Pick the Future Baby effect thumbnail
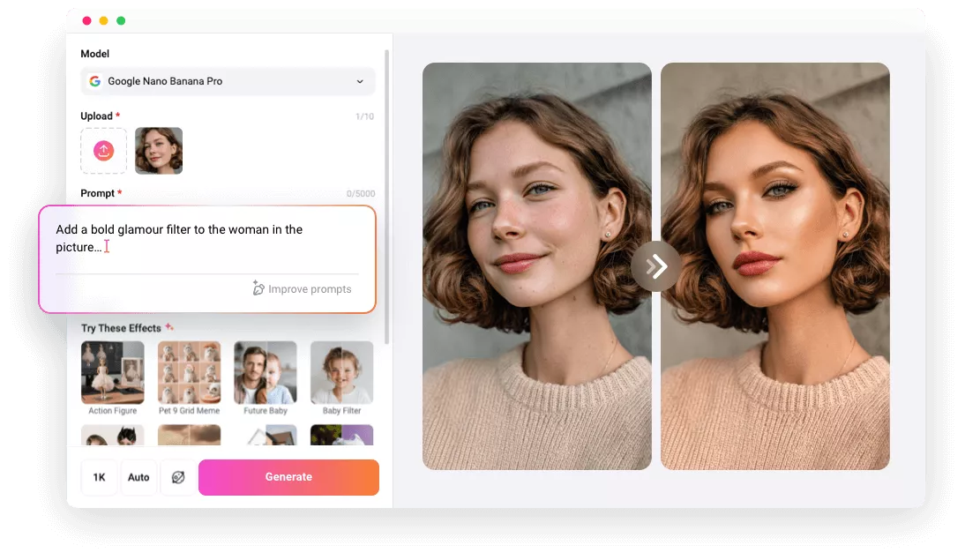Screen dimensions: 965x560 (265, 372)
